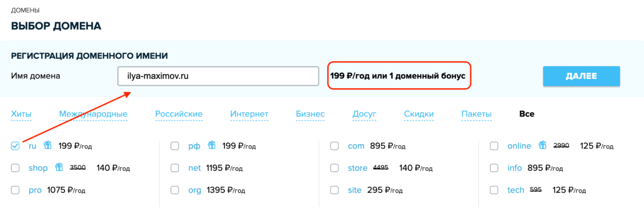Check the net domain option
The height and width of the screenshot is (213, 644).
tap(175, 167)
